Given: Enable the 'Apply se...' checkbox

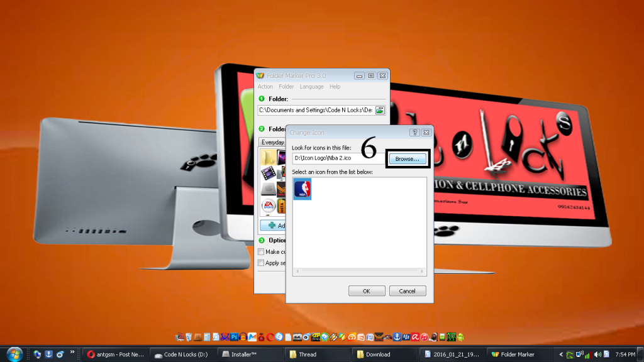Looking at the screenshot, I should pyautogui.click(x=261, y=263).
